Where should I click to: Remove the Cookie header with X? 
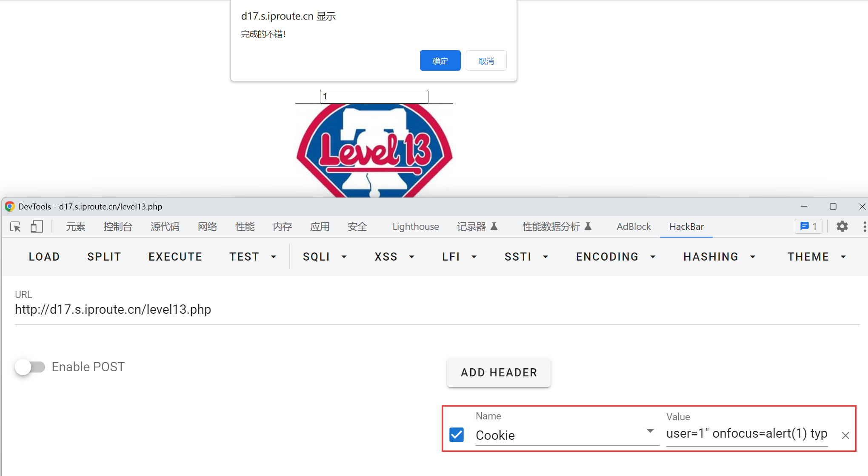click(x=845, y=435)
